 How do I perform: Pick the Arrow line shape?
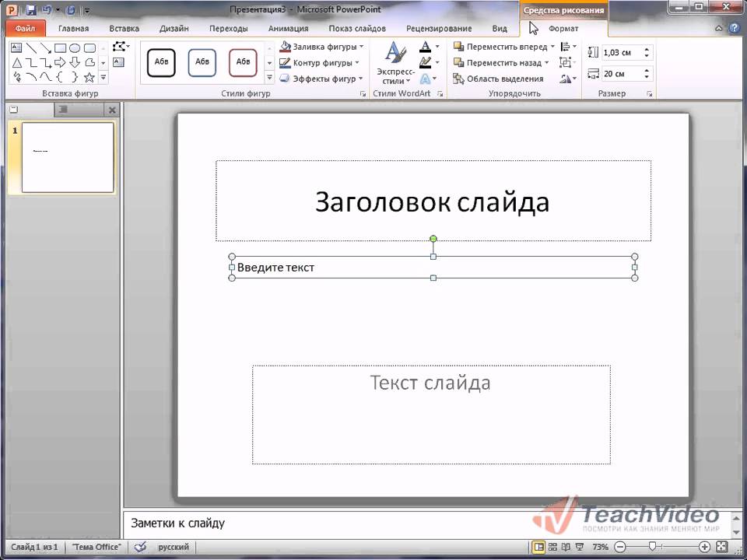[x=46, y=47]
